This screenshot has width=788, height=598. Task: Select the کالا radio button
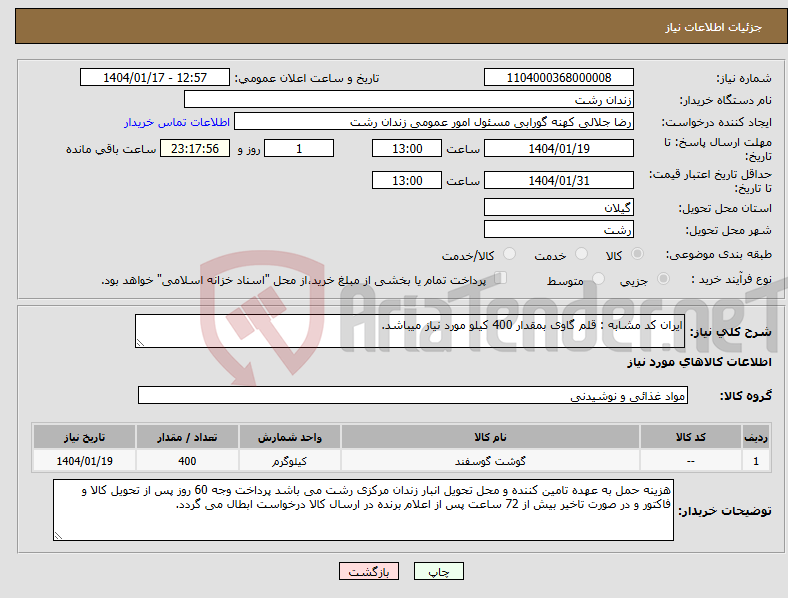pyautogui.click(x=637, y=254)
